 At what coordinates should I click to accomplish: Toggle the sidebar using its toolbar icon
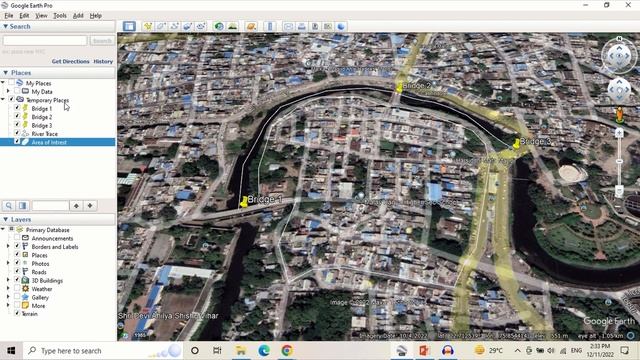pyautogui.click(x=129, y=27)
